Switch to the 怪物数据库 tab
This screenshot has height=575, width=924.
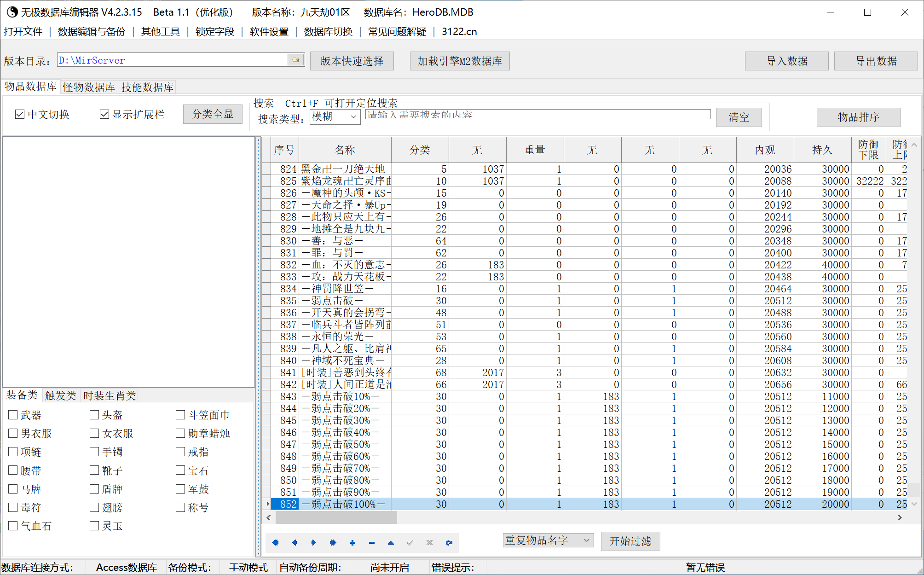89,87
